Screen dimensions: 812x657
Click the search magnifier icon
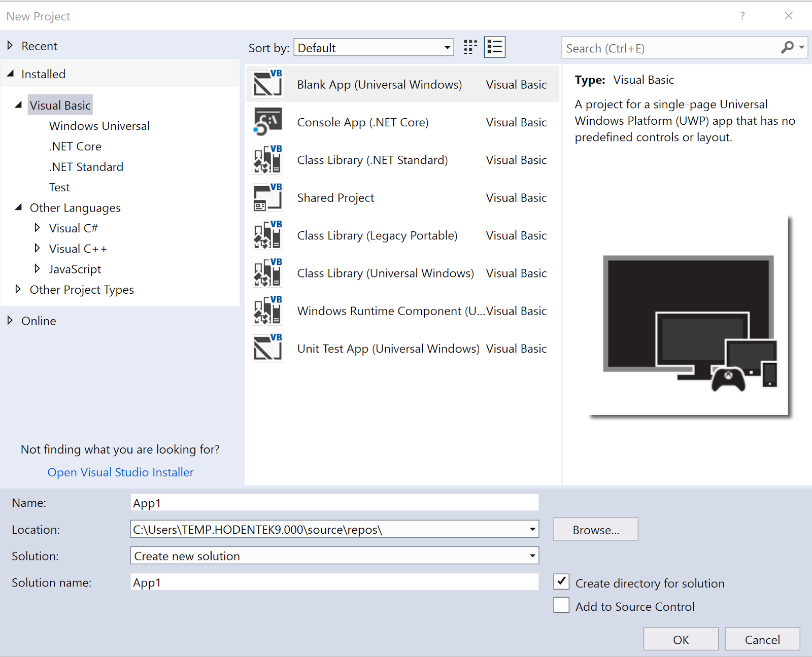(787, 48)
